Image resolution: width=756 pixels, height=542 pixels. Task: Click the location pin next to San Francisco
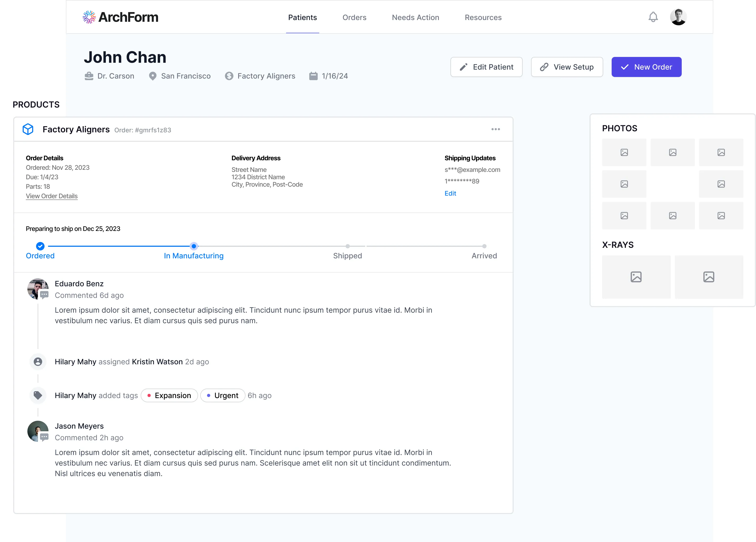(x=153, y=76)
